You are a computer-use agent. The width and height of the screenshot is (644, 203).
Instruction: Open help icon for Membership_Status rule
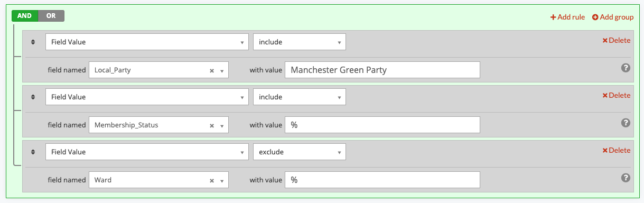coord(626,123)
